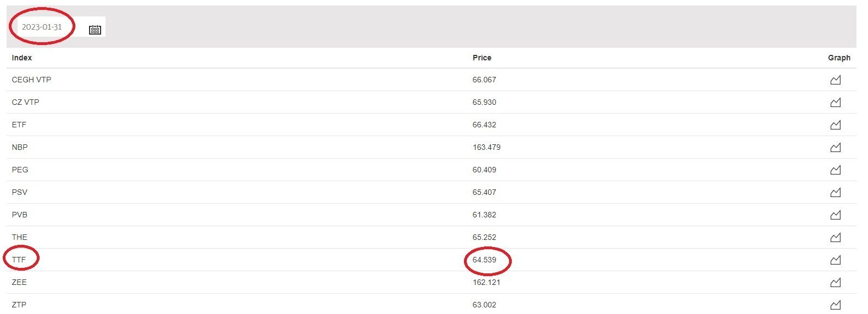The width and height of the screenshot is (868, 314).
Task: Show the graph for CZ VTP
Action: (x=836, y=103)
